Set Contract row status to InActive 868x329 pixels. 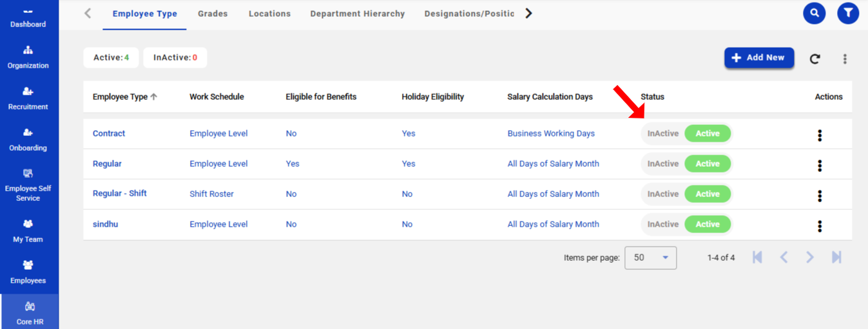click(662, 134)
